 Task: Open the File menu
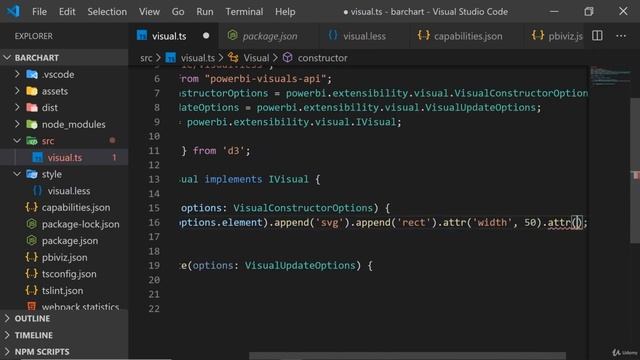click(x=39, y=12)
